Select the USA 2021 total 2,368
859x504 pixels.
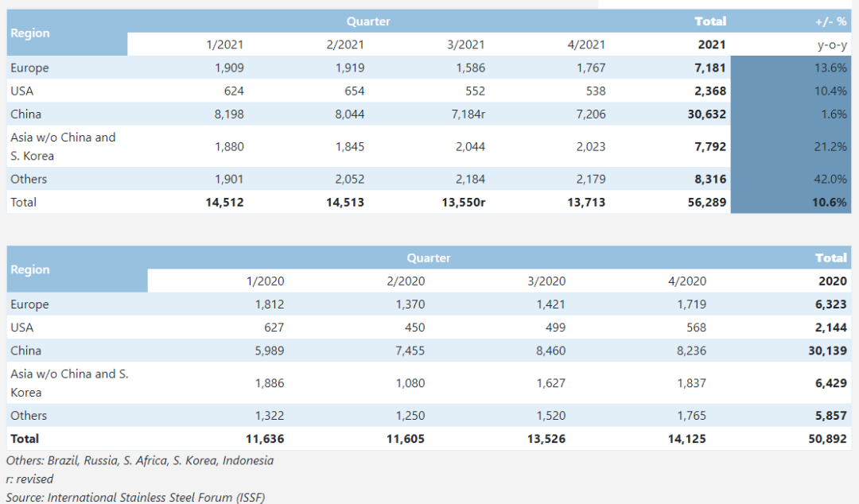709,91
